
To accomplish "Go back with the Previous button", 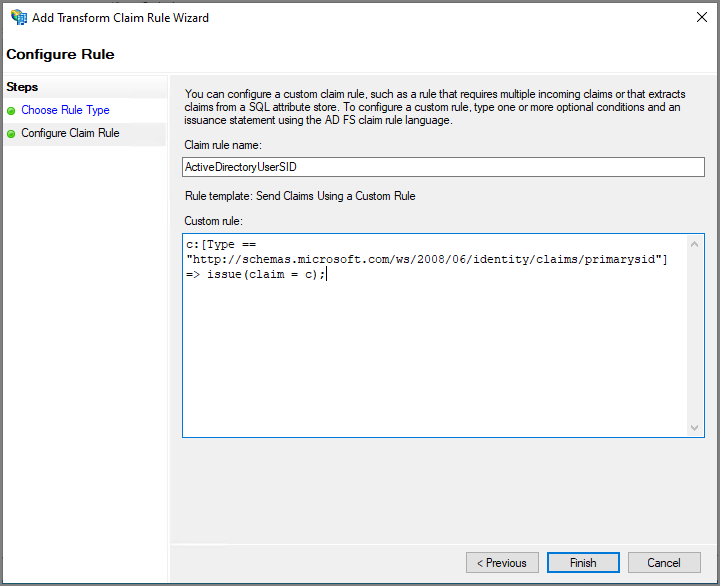I will pyautogui.click(x=502, y=563).
